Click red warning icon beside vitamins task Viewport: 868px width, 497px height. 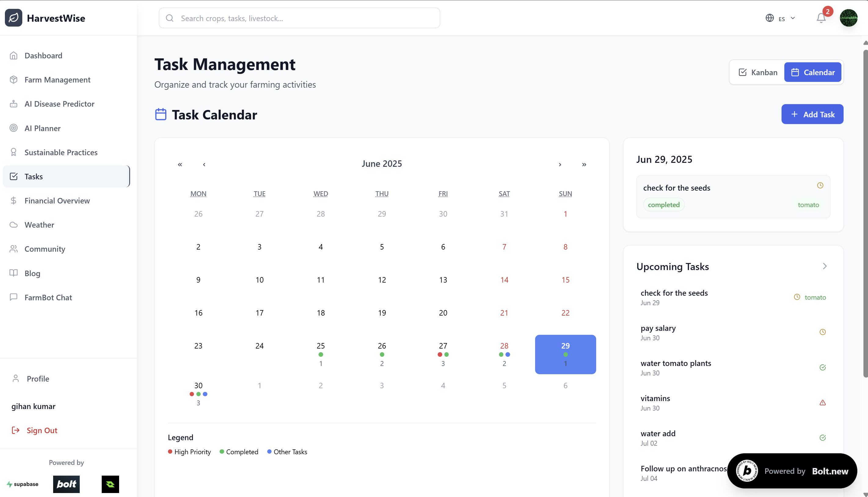[x=822, y=402]
